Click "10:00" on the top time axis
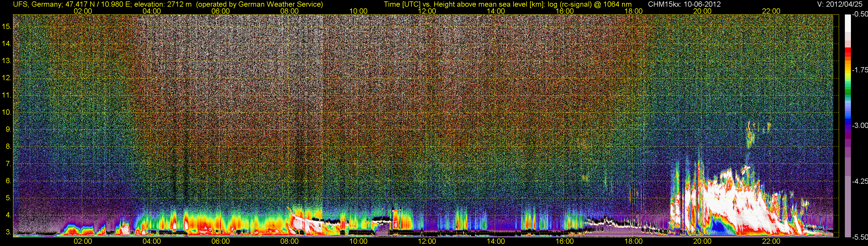This screenshot has width=868, height=246. [x=358, y=11]
